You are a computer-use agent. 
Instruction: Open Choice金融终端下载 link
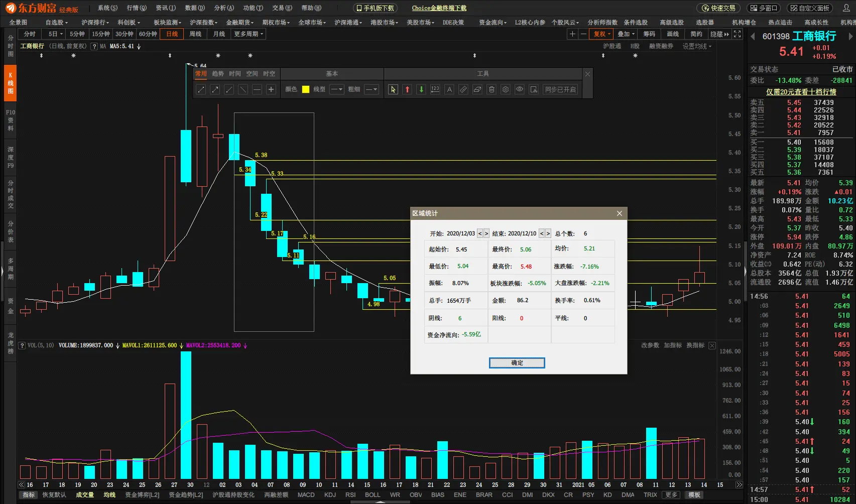(439, 8)
